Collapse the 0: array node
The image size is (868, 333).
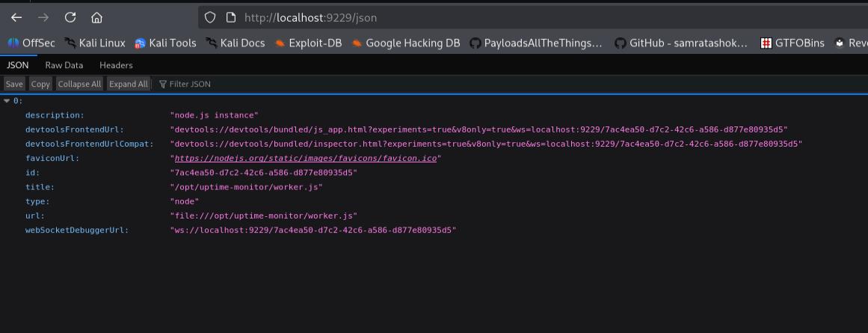(7, 101)
